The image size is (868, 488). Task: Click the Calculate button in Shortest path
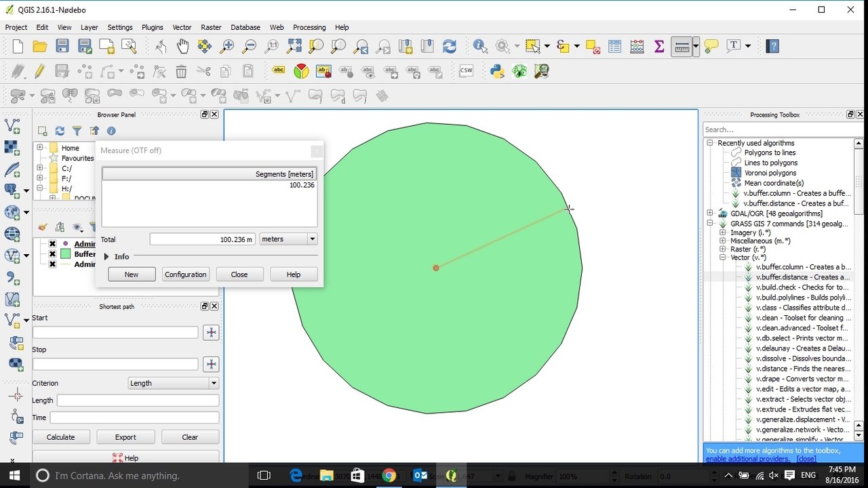pos(60,437)
